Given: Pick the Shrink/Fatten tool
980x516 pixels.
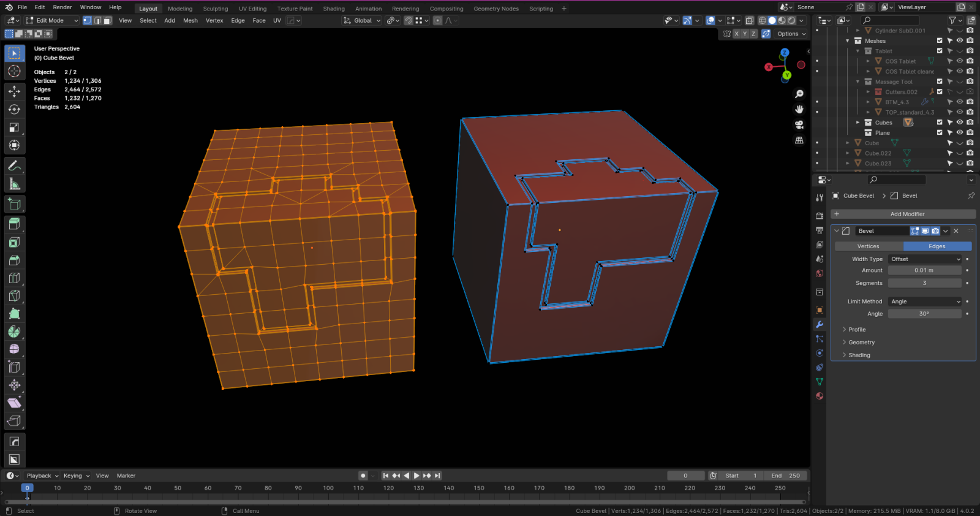Looking at the screenshot, I should (15, 385).
